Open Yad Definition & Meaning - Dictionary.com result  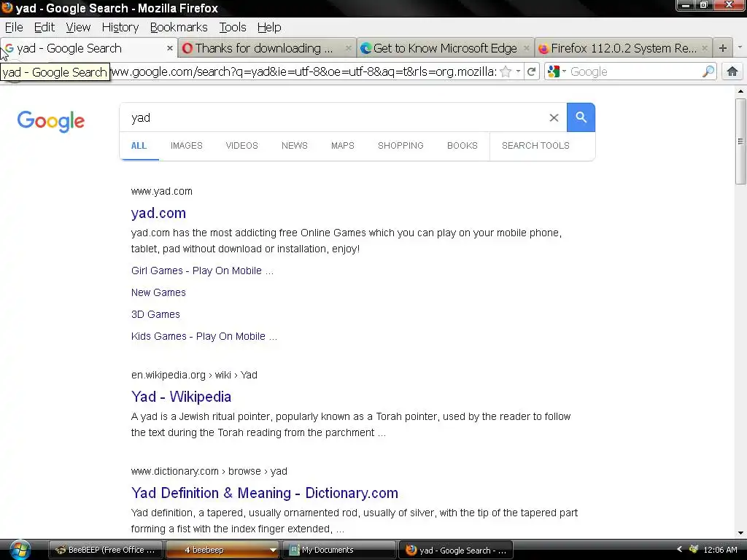(x=264, y=493)
